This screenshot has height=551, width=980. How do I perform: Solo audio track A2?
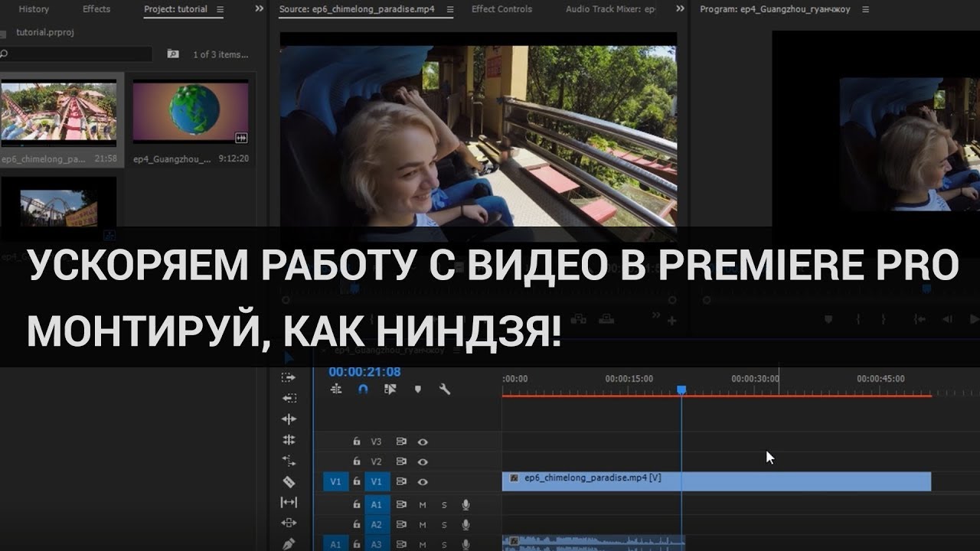(x=444, y=525)
